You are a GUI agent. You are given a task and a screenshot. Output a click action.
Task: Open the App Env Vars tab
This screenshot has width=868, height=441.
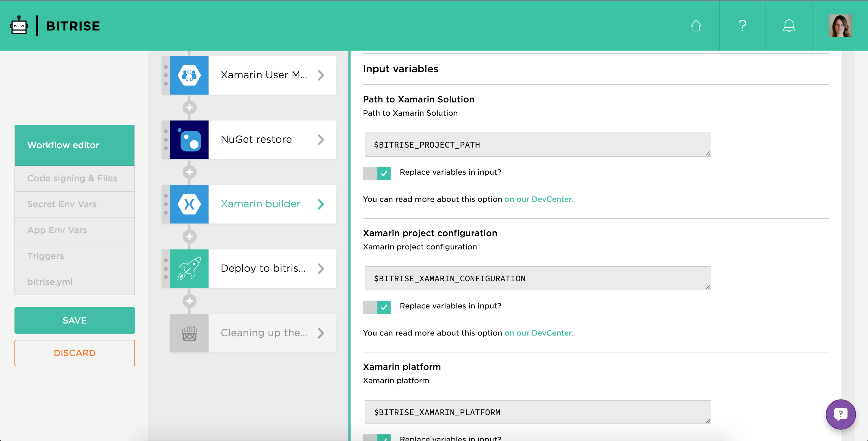[x=74, y=230]
